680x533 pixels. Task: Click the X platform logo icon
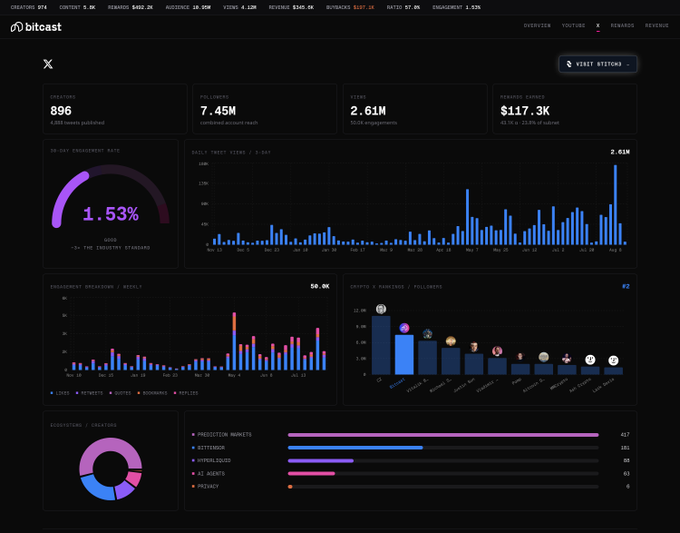point(48,64)
